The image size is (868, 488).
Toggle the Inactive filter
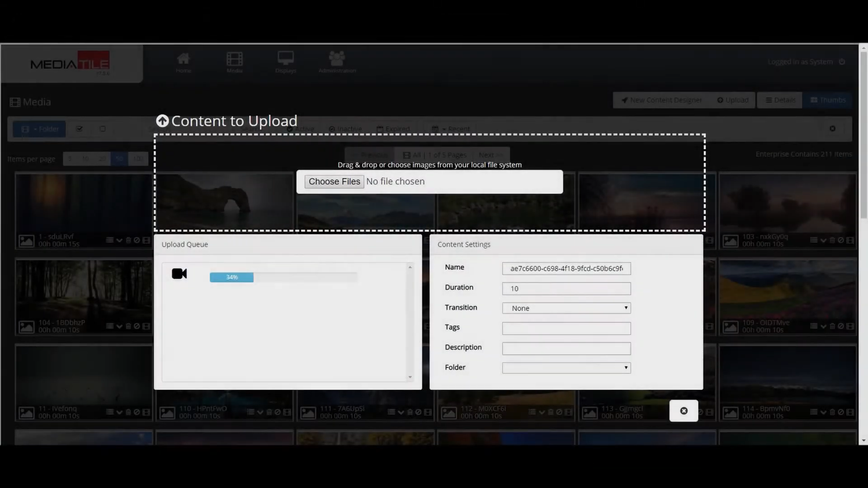[345, 129]
